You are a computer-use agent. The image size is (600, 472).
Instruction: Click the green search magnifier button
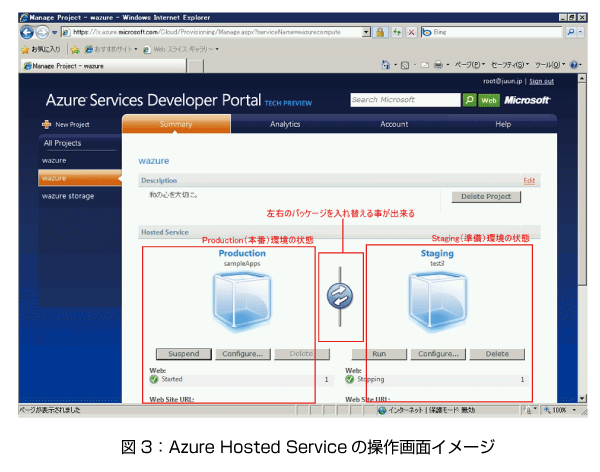tap(470, 100)
